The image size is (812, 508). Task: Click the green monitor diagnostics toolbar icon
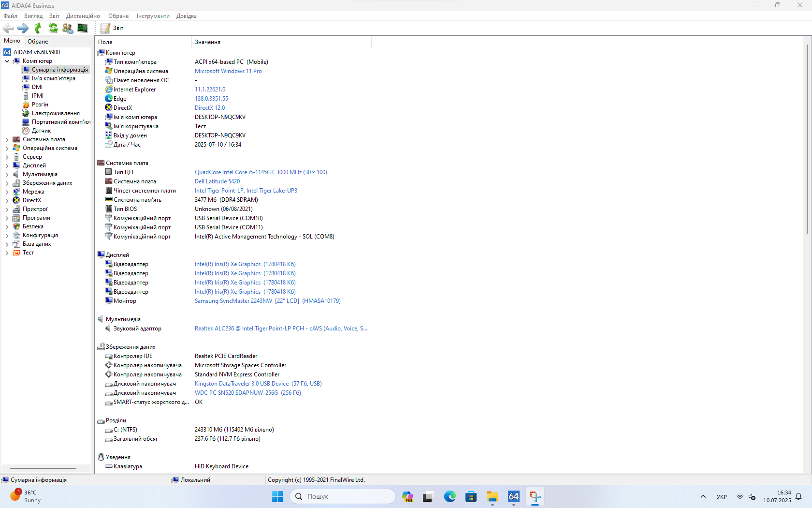pos(83,29)
